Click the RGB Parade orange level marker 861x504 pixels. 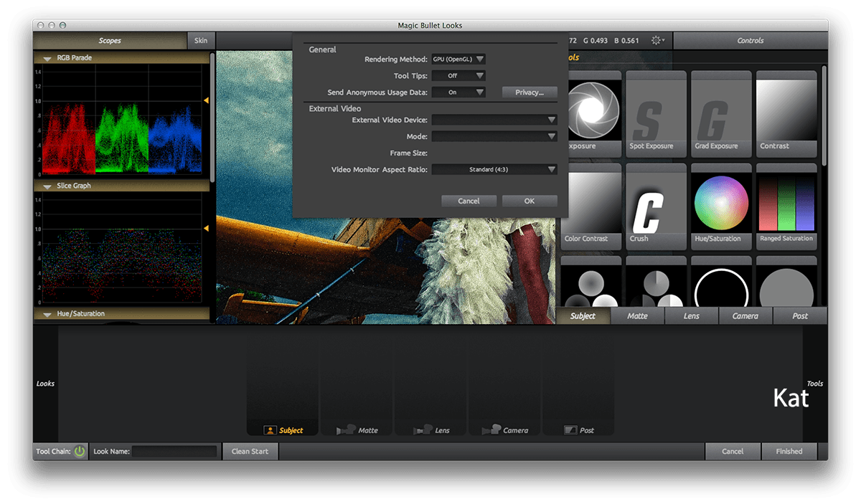tap(206, 101)
